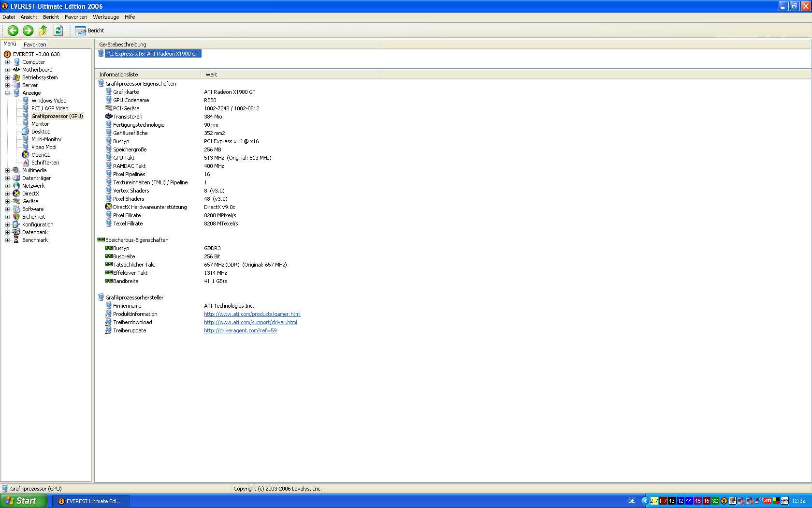Click the green Back arrow toolbar icon
The image size is (812, 508).
tap(13, 30)
